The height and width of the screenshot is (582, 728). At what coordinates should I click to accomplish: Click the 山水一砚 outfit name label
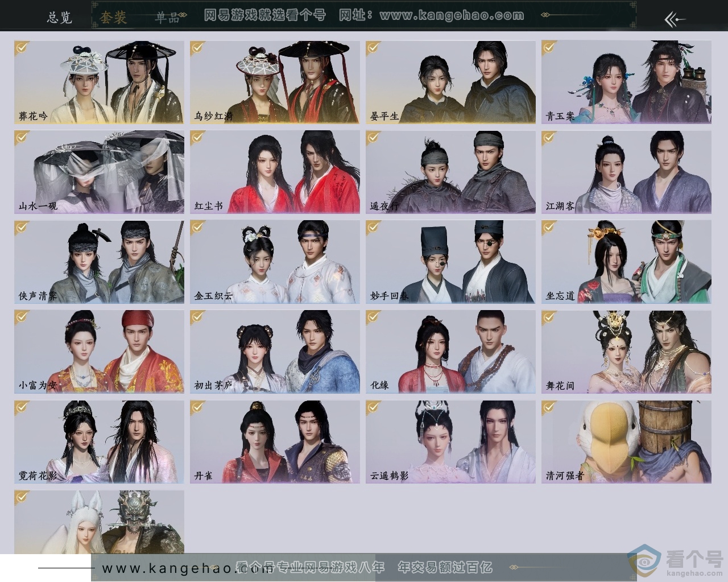pyautogui.click(x=38, y=206)
